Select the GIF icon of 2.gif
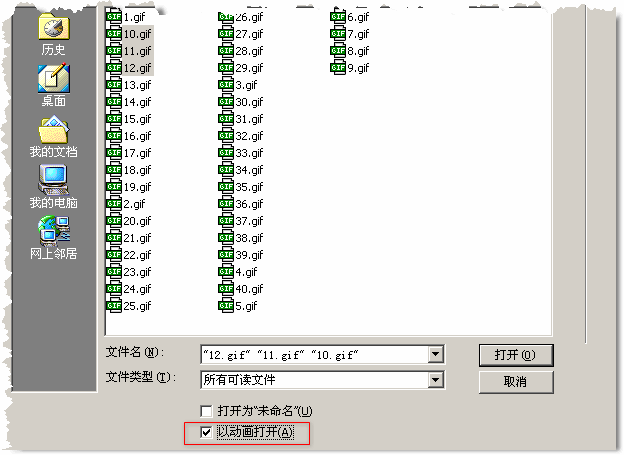The image size is (624, 455). click(114, 204)
